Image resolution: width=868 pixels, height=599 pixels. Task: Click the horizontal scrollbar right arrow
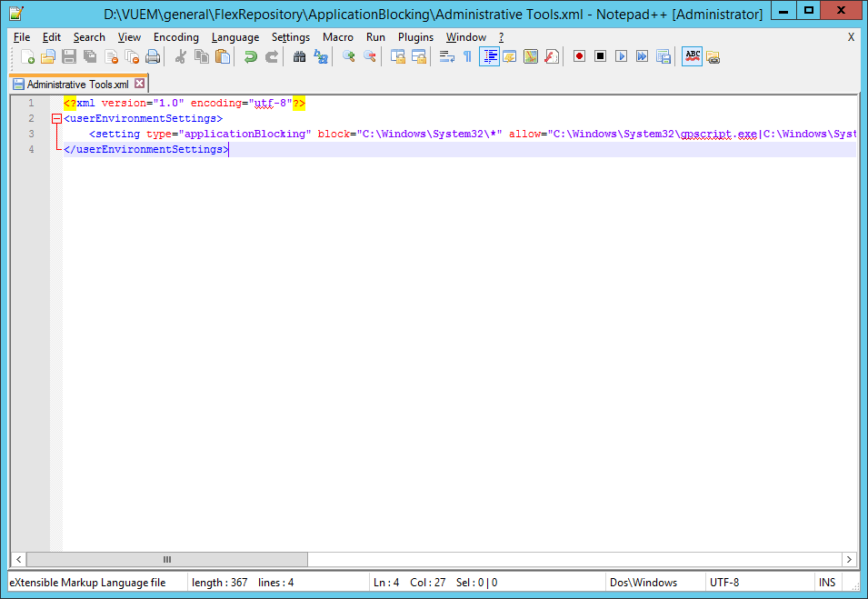849,559
